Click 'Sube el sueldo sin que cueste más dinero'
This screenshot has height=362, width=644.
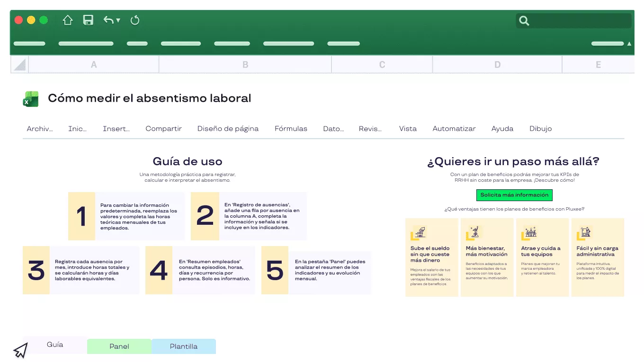[430, 254]
